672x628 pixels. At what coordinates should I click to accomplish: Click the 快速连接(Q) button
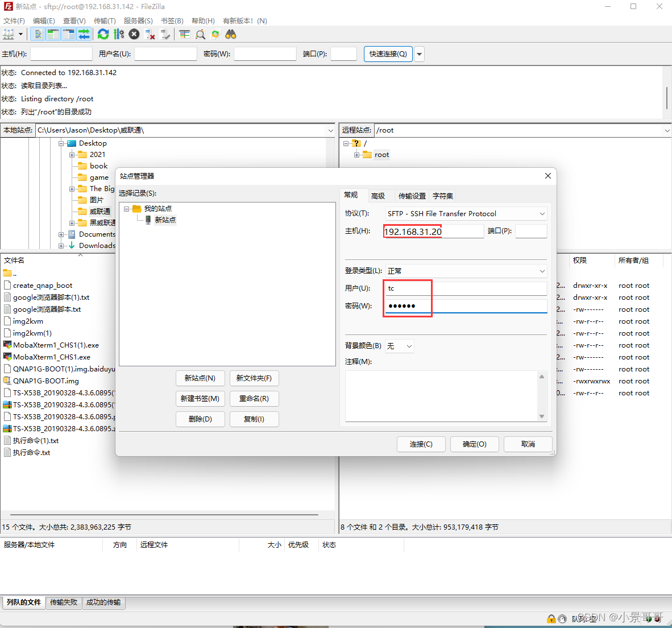click(388, 54)
